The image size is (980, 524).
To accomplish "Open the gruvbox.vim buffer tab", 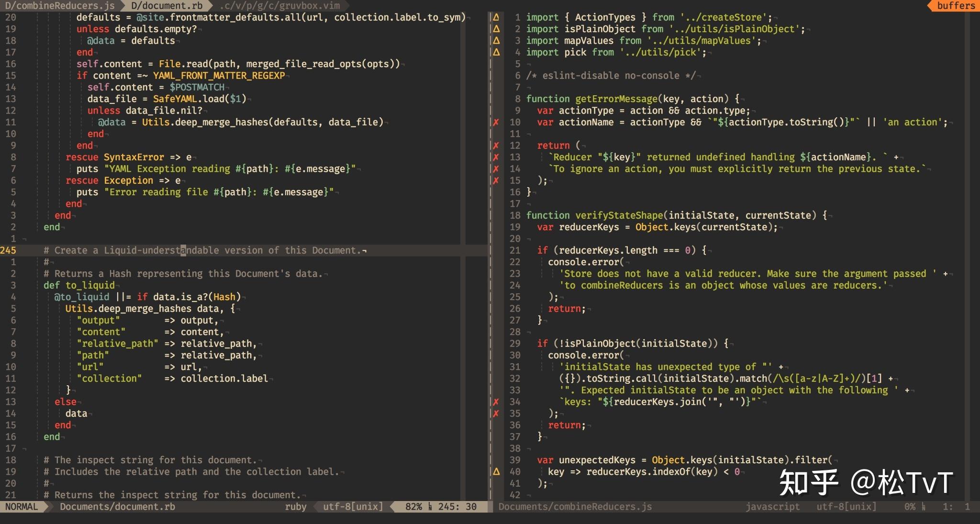I will point(280,6).
